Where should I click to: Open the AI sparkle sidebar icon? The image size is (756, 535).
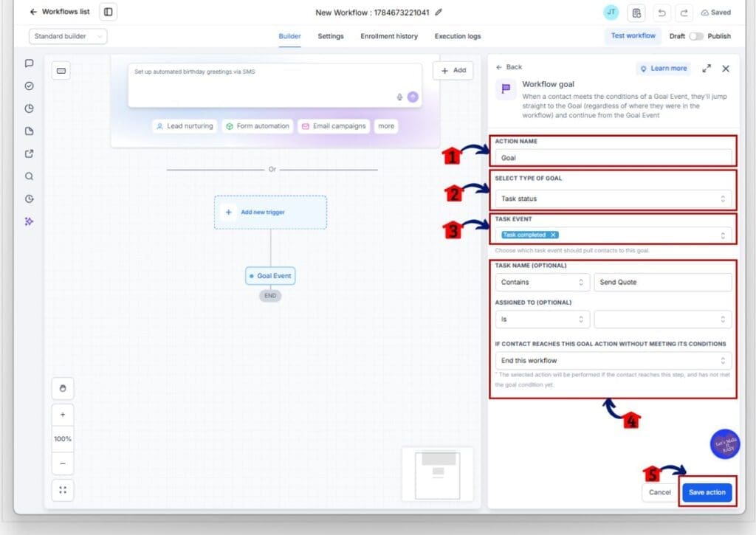(x=30, y=221)
